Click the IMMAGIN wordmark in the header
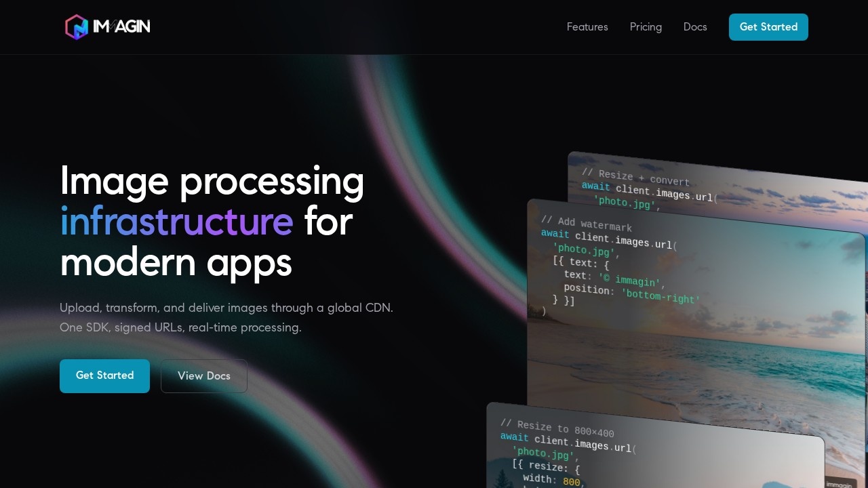Screen dimensions: 868x488 click(121, 26)
